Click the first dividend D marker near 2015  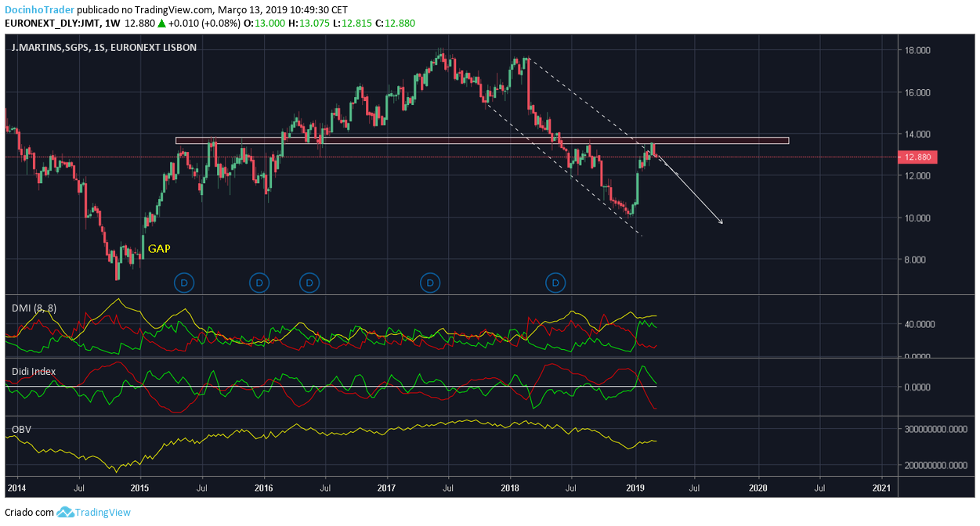click(x=184, y=282)
